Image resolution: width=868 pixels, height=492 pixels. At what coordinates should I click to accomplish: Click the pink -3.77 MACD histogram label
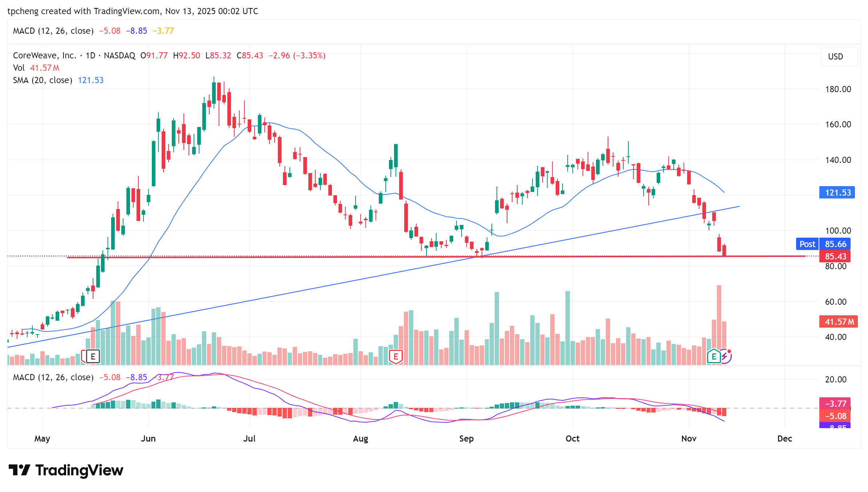835,403
